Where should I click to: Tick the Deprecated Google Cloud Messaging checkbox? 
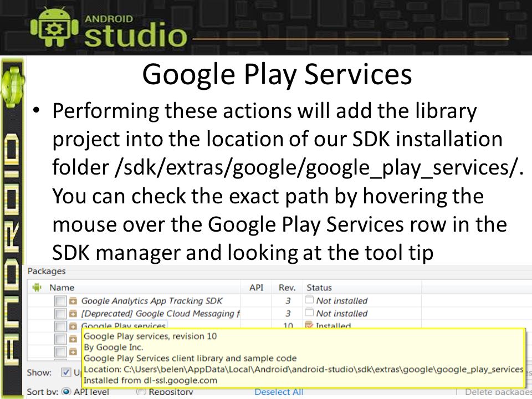click(60, 314)
